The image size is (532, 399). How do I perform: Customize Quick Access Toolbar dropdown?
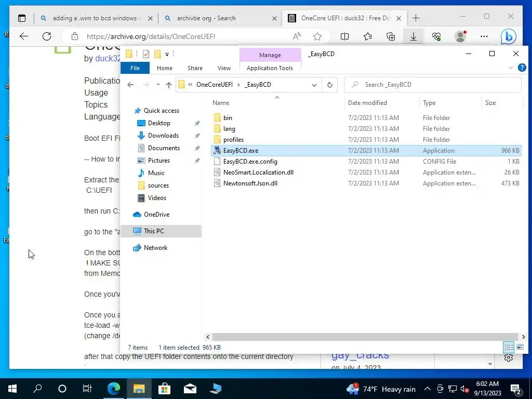click(x=167, y=54)
